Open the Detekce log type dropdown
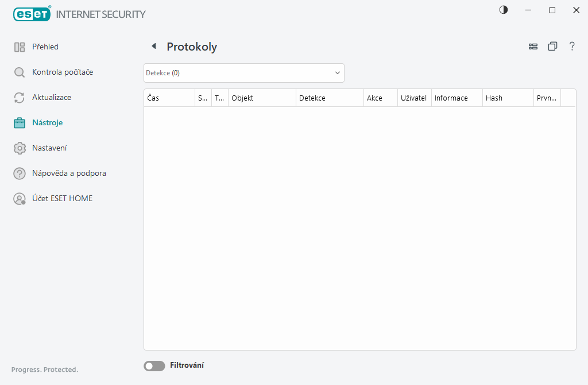Viewport: 588px width, 385px height. point(243,73)
